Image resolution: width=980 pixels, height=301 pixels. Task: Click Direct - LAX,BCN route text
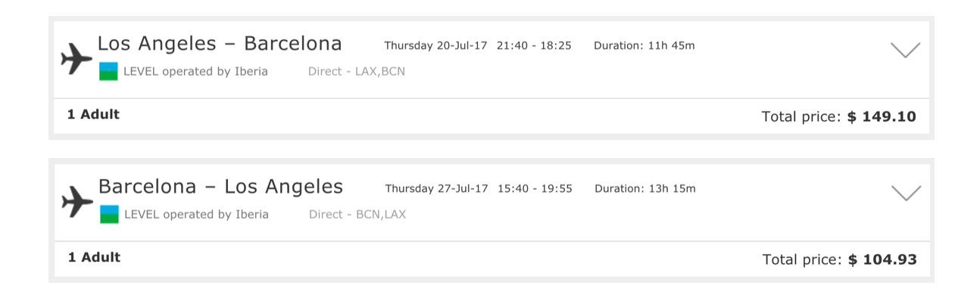[x=357, y=72]
